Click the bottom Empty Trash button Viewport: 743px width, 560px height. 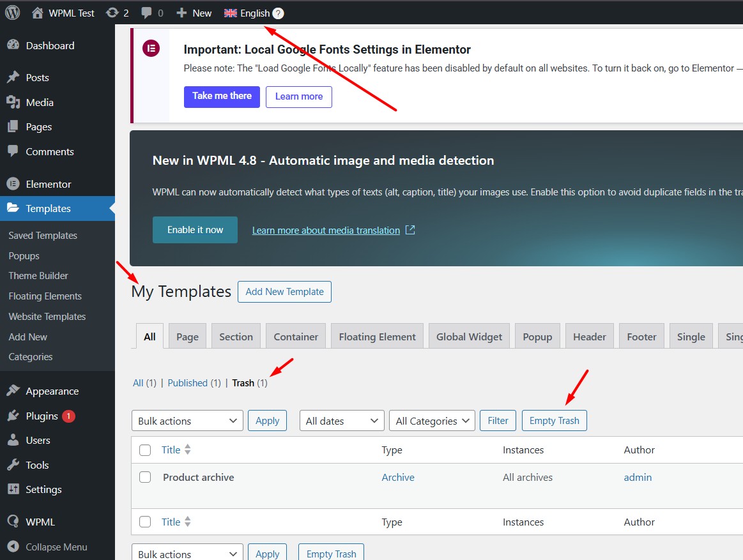coord(331,553)
